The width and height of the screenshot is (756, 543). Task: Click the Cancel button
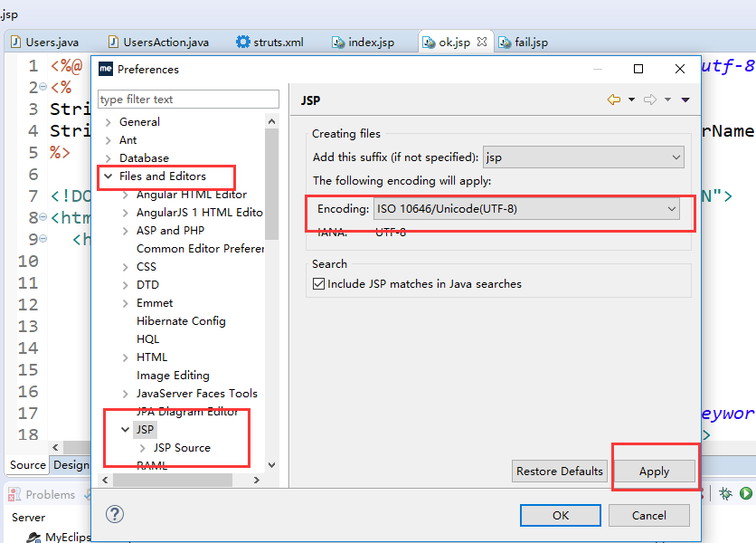[649, 516]
